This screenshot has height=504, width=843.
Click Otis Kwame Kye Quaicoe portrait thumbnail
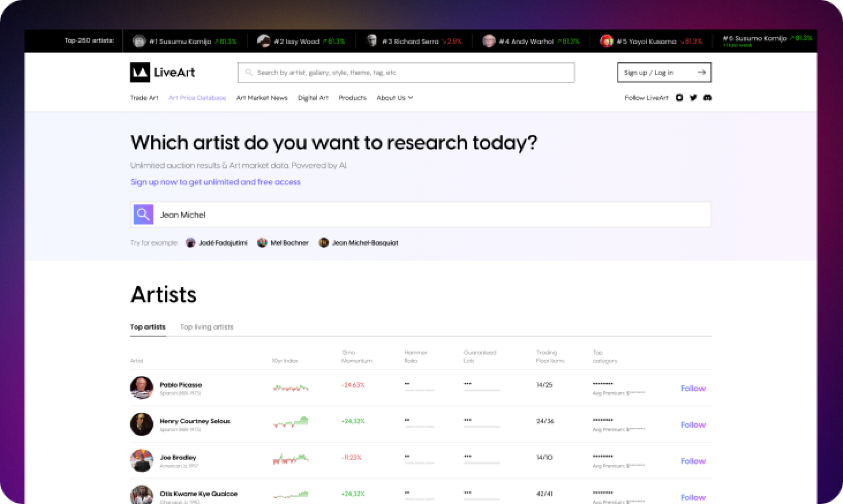142,495
